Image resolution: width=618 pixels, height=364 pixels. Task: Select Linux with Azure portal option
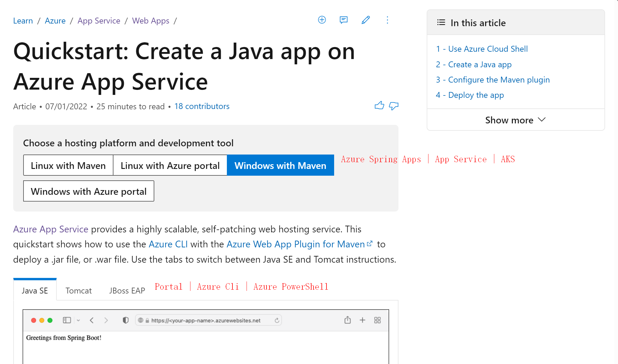tap(170, 165)
